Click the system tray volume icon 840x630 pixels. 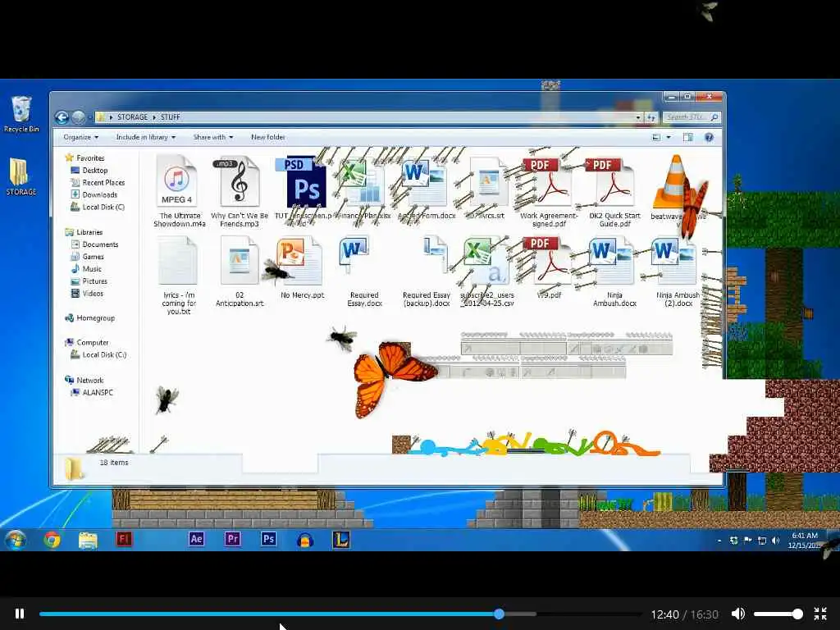[x=775, y=541]
